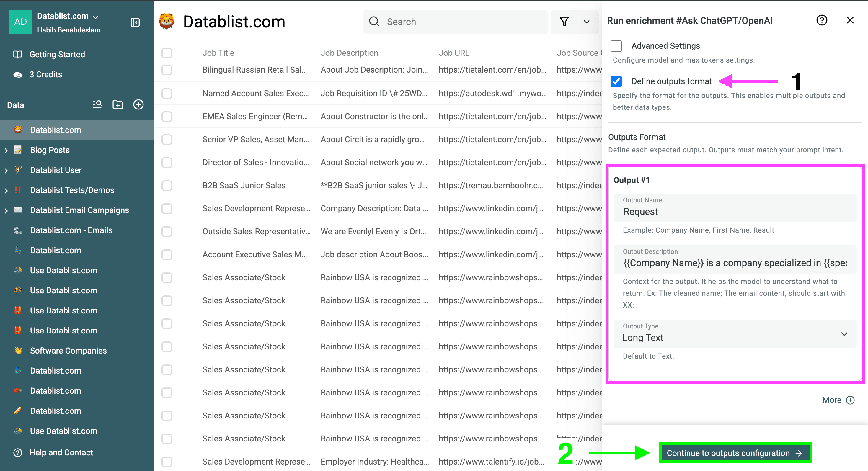Image resolution: width=868 pixels, height=471 pixels.
Task: Click the Output Name field
Action: (x=735, y=211)
